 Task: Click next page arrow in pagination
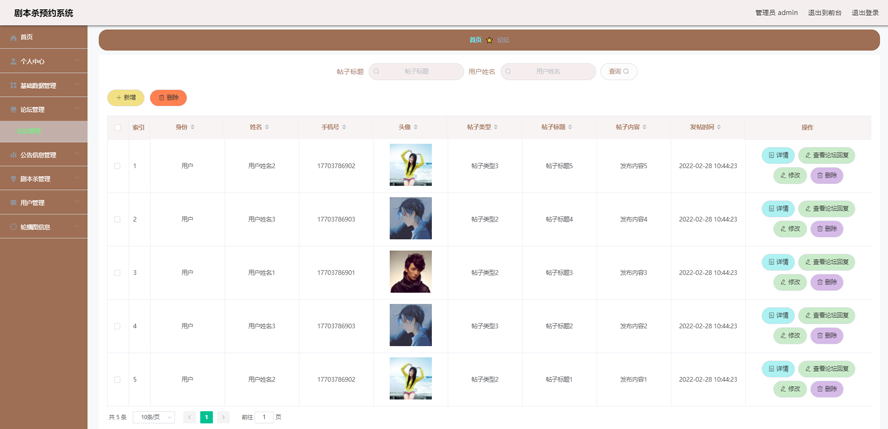[223, 417]
